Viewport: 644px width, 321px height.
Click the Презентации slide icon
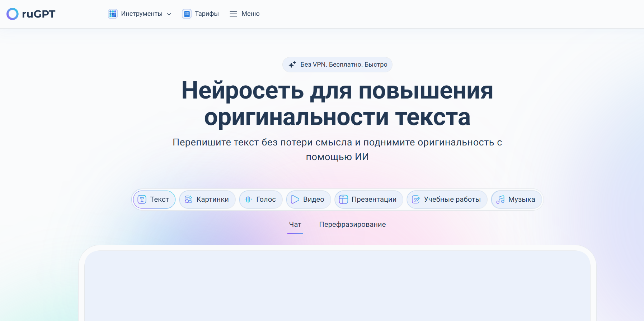coord(343,200)
